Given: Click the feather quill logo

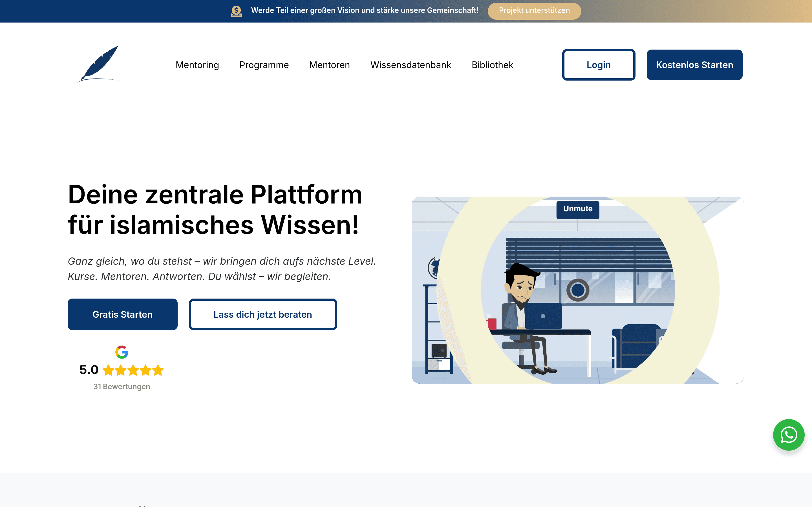Looking at the screenshot, I should point(98,64).
